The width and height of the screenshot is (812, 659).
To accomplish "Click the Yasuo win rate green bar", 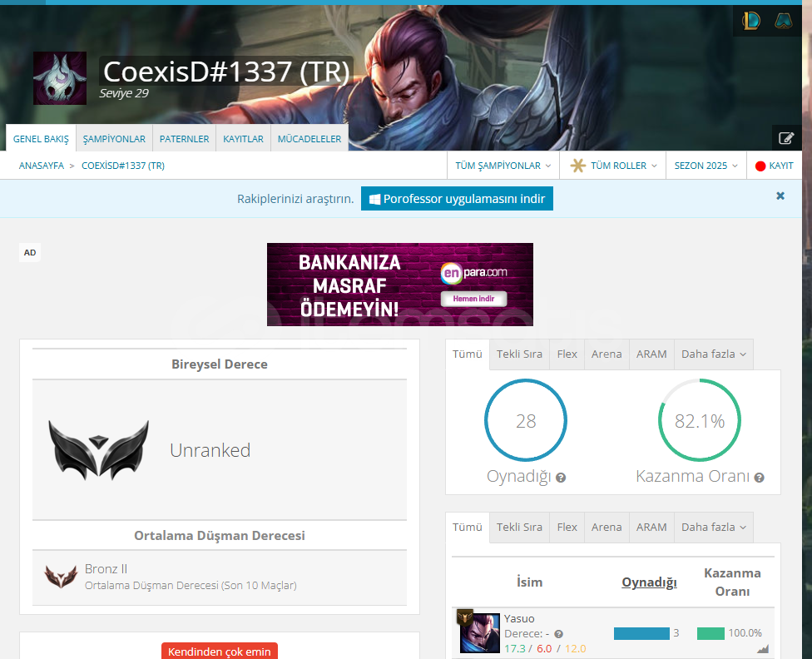I will tap(710, 633).
